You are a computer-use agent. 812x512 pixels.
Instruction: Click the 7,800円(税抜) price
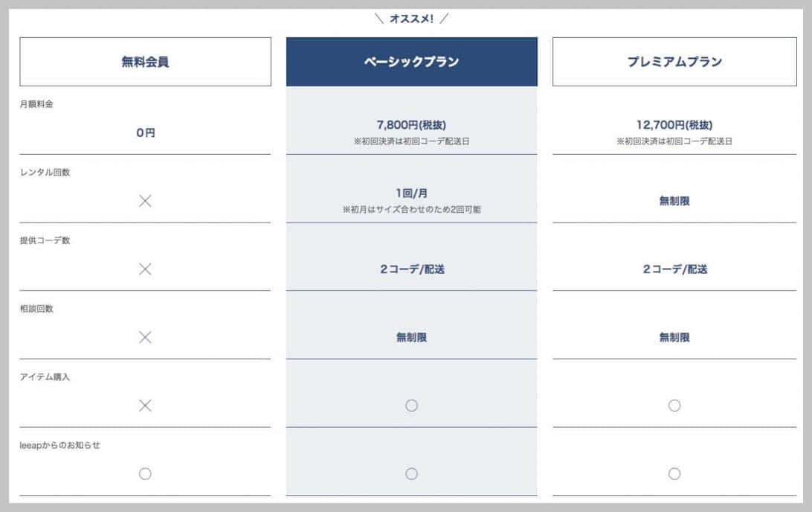point(412,125)
